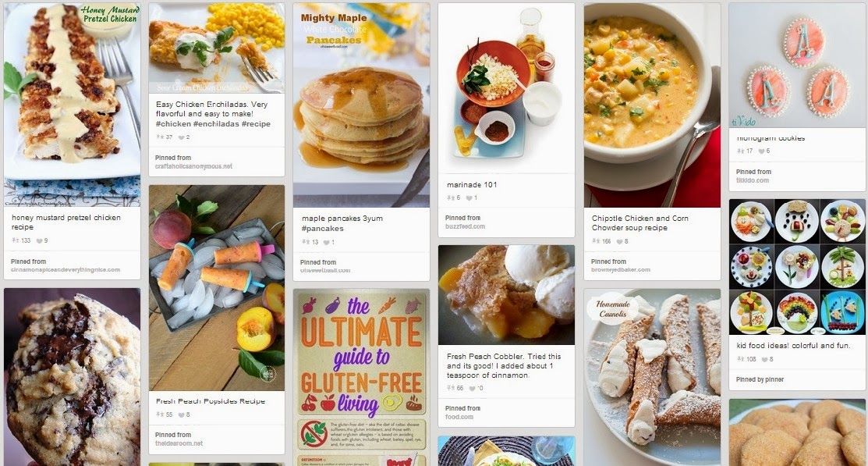Open the food.com source under Peach Cobbler
Viewport: 868px width, 466px height.
(x=459, y=417)
